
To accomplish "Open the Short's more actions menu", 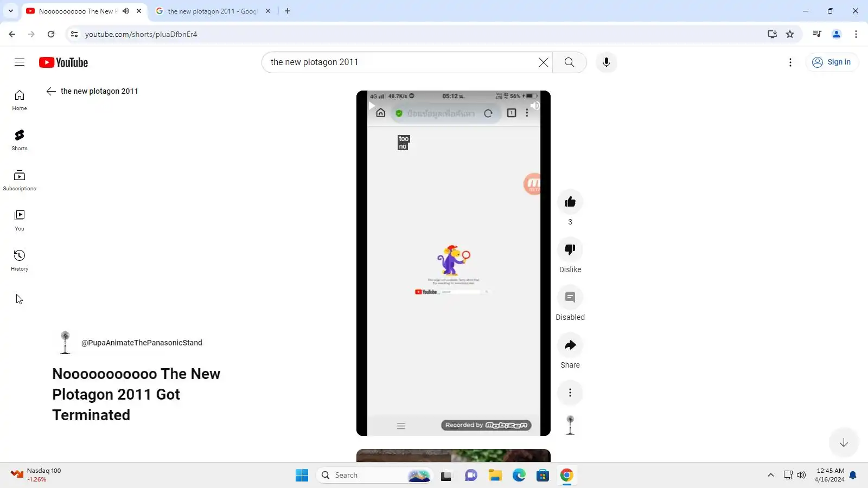I will 570,393.
